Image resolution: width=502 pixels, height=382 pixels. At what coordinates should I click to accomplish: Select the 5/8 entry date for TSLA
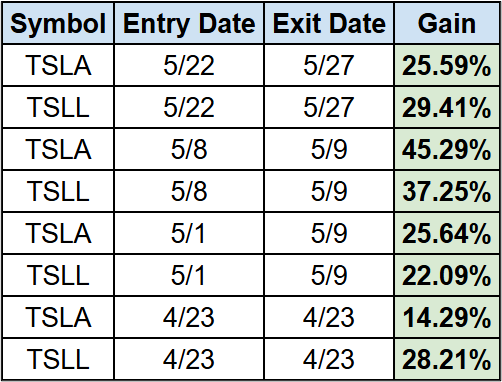point(189,149)
